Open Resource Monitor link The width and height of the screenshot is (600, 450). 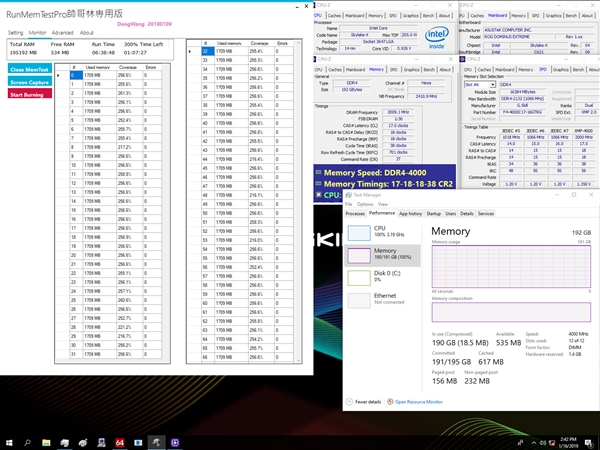419,402
